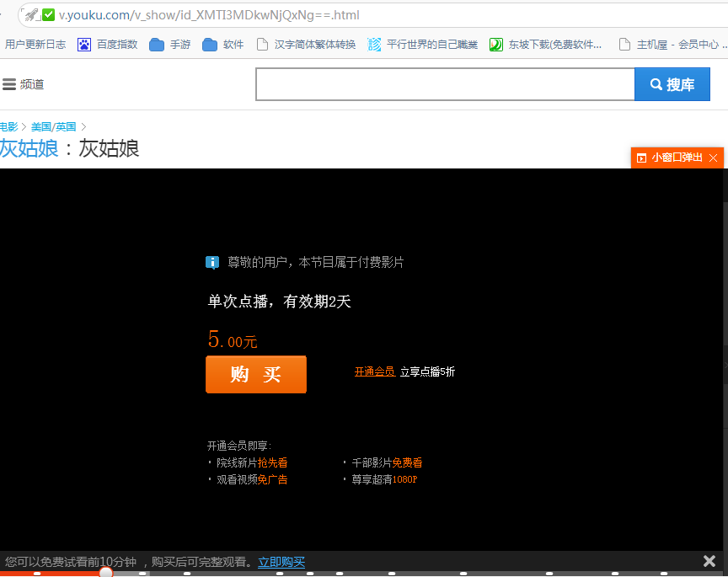Click the blue 搜库 search button
Screen dimensions: 728x577
coord(672,84)
